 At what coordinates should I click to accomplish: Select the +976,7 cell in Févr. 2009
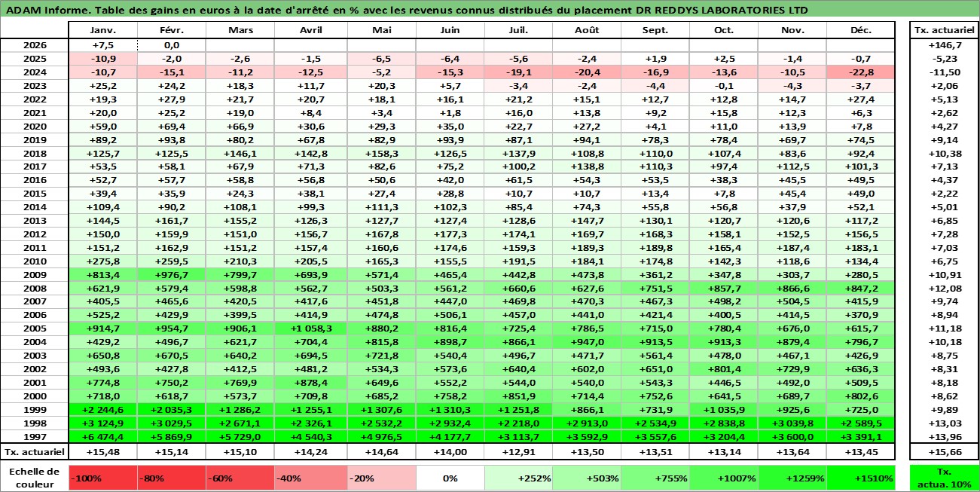(x=172, y=275)
